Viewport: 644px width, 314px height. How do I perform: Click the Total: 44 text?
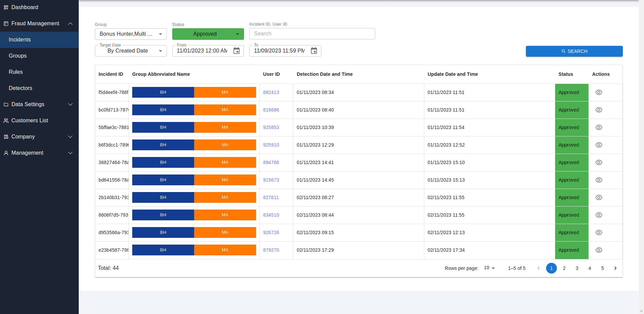(108, 268)
